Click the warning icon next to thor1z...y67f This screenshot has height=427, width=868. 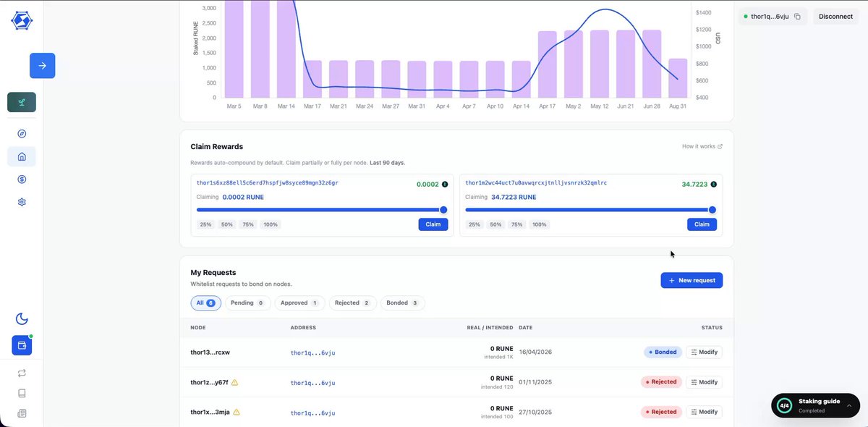pos(234,382)
